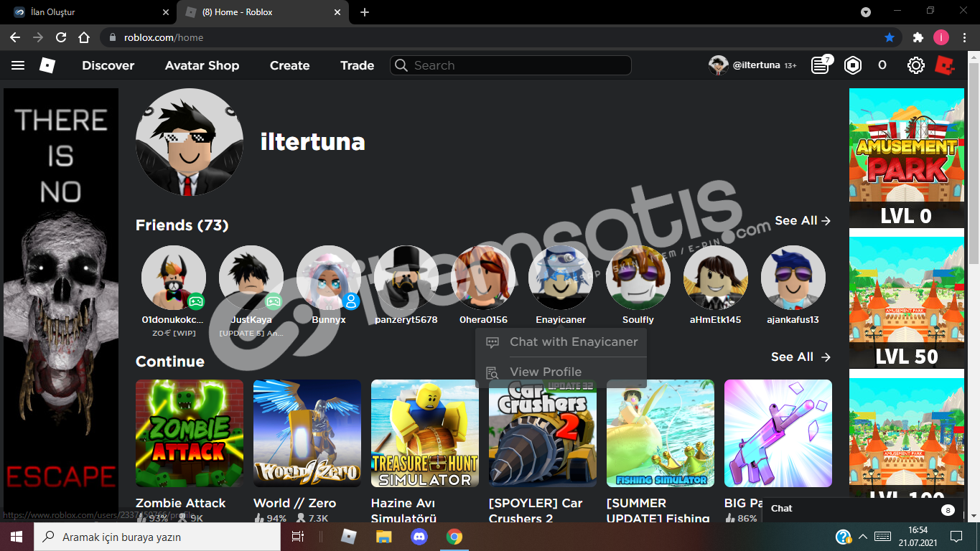Open the Amusement Park LVL 0 ad

click(x=907, y=157)
